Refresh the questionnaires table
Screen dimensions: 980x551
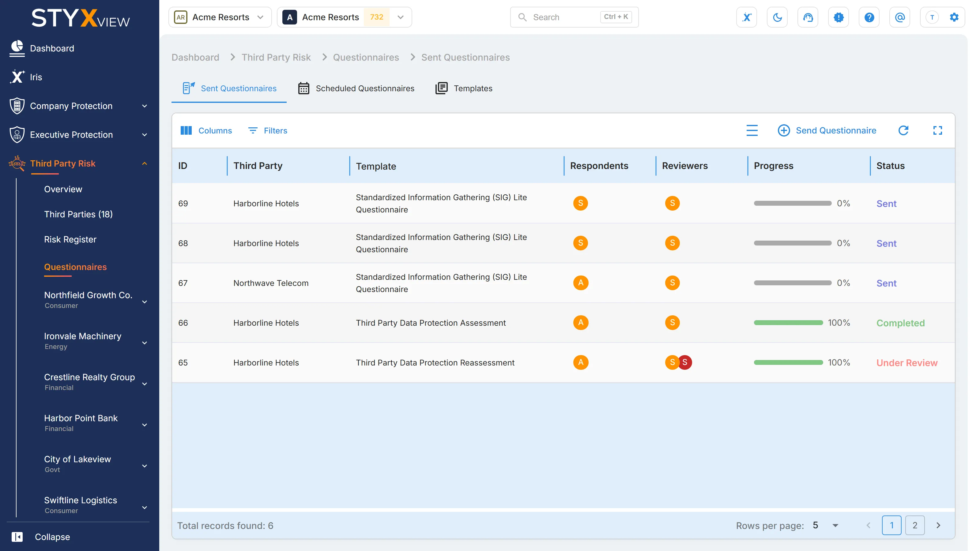point(903,130)
